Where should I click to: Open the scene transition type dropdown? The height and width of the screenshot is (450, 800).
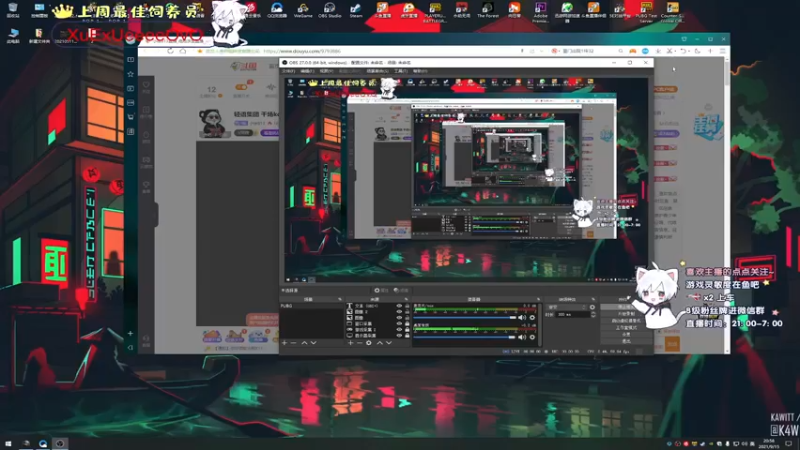[x=566, y=307]
